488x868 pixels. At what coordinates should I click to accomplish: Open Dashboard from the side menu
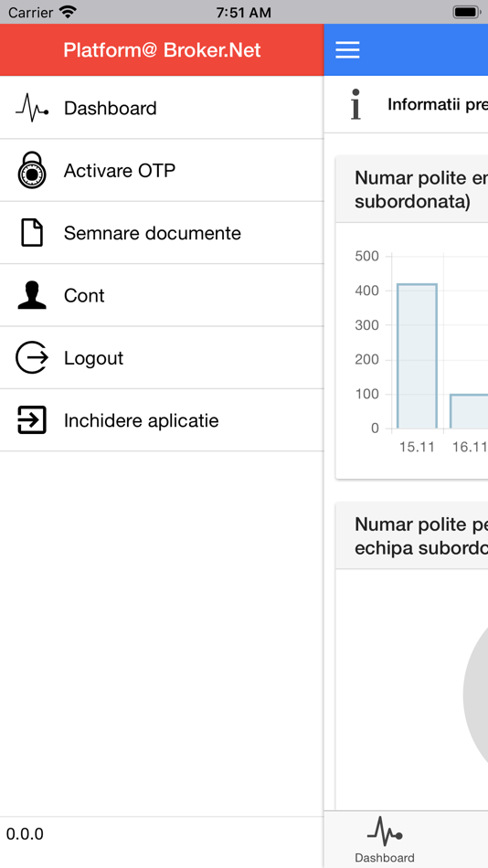click(x=161, y=108)
